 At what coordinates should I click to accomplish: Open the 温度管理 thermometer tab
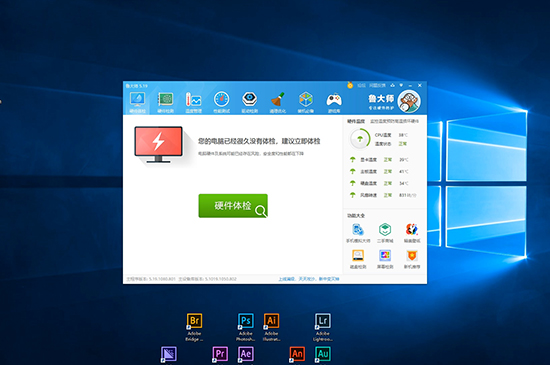click(193, 102)
